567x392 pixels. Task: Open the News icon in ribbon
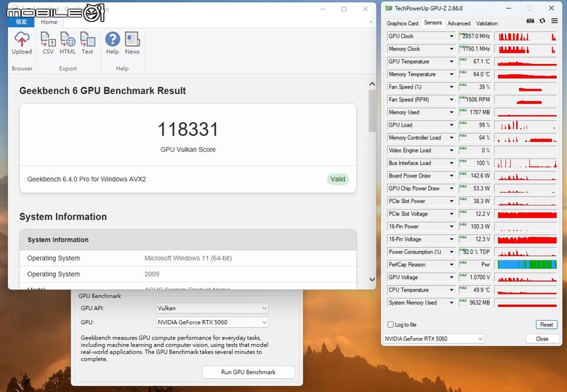click(x=132, y=43)
